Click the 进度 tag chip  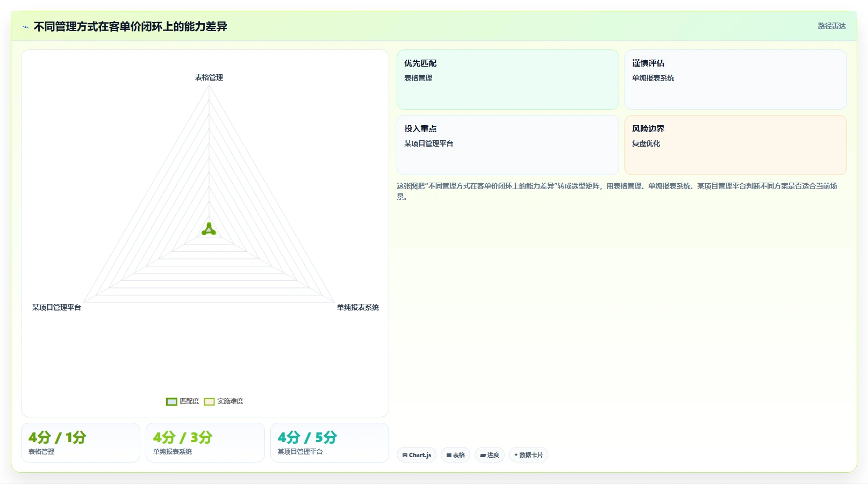[x=490, y=455]
